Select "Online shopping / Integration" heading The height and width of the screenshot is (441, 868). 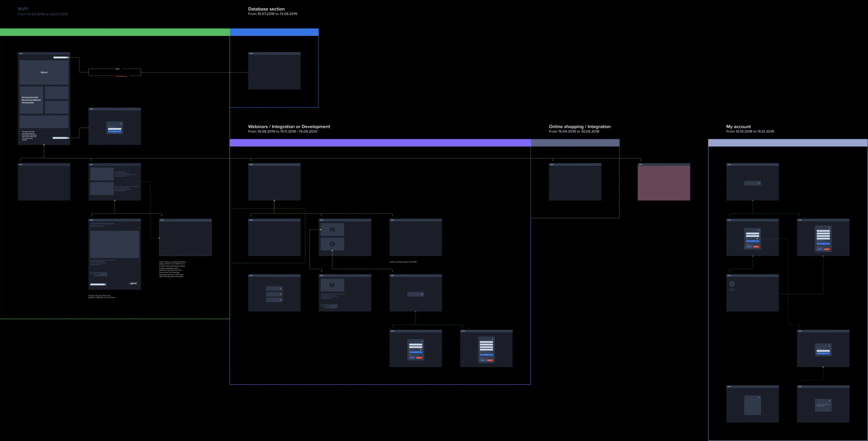click(x=579, y=127)
